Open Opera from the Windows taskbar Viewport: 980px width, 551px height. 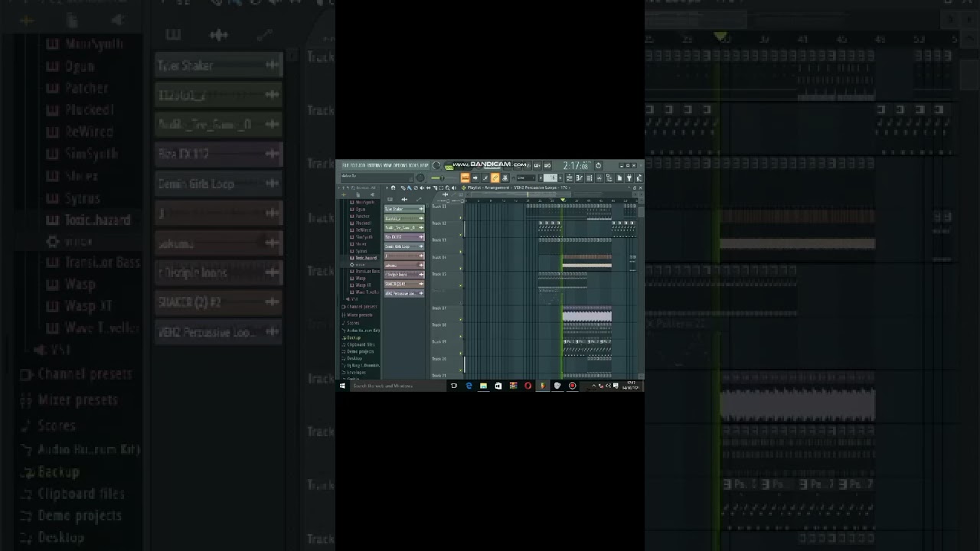[528, 386]
